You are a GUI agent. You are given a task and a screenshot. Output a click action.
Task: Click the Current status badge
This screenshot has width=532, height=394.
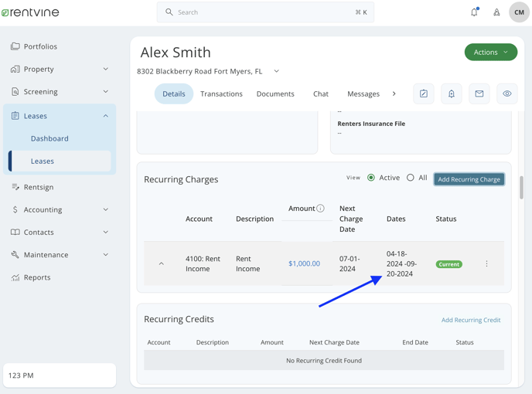coord(448,264)
